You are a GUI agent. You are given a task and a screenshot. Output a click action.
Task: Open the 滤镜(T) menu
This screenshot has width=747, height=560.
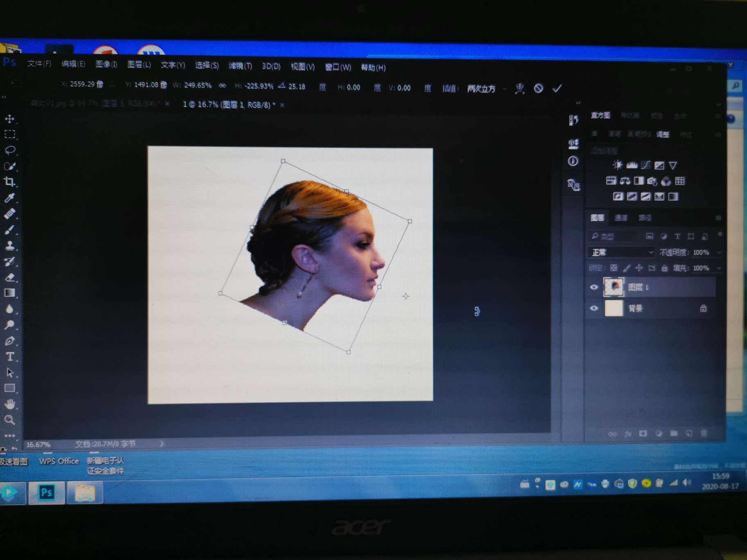tap(240, 66)
